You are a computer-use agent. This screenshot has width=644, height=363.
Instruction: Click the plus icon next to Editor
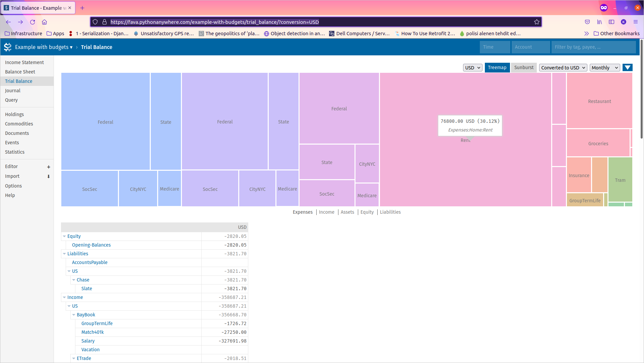point(49,167)
